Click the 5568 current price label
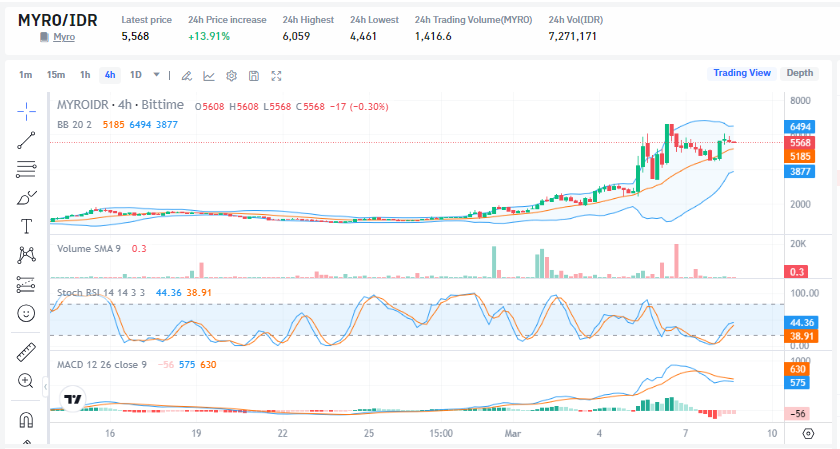Image resolution: width=840 pixels, height=449 pixels. coord(800,143)
